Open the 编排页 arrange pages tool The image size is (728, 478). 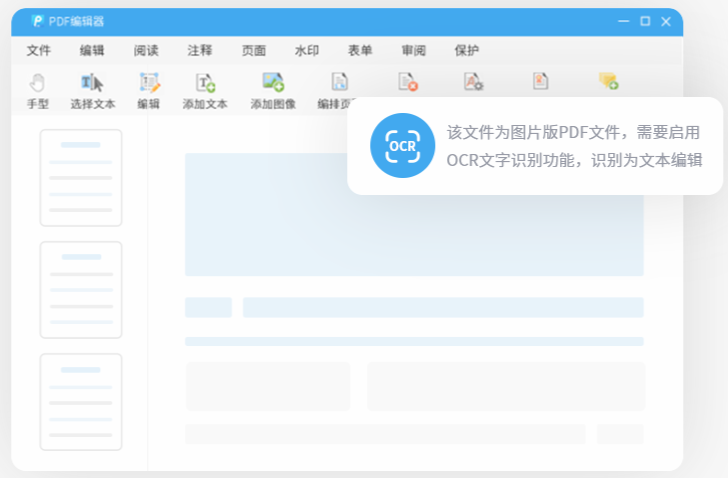click(339, 91)
